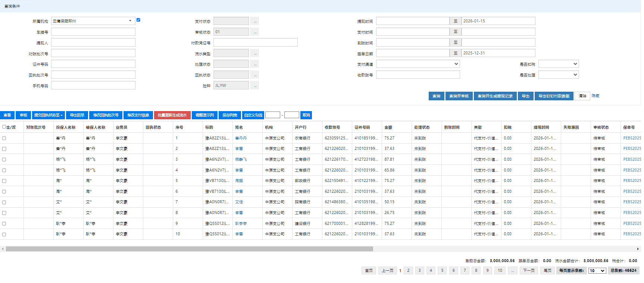Open the 流水类型 lookup ellipsis button

[x=255, y=54]
